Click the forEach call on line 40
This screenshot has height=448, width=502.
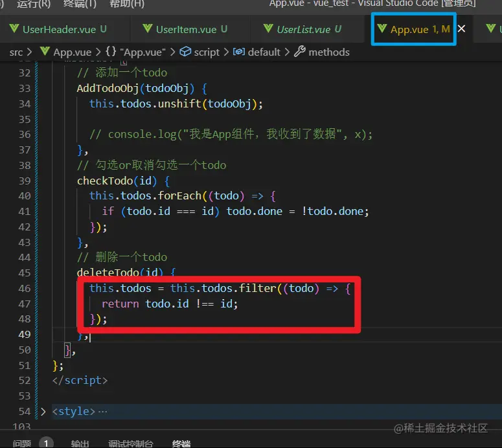[x=179, y=196]
